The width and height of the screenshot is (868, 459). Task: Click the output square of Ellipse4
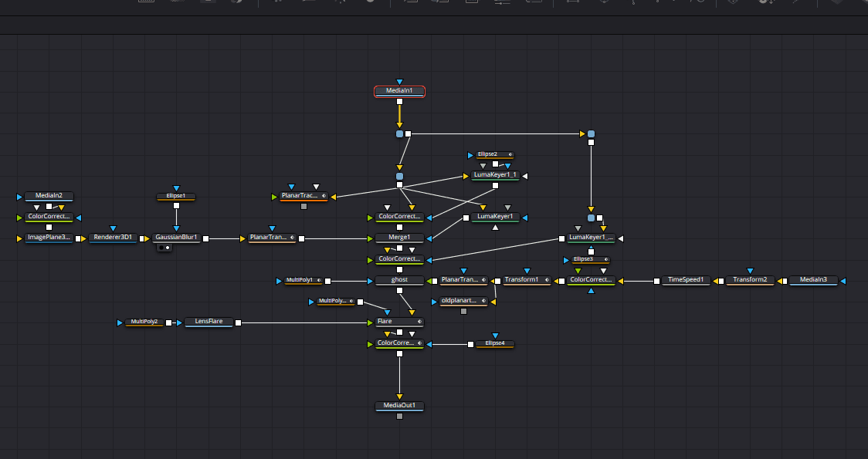click(x=470, y=345)
